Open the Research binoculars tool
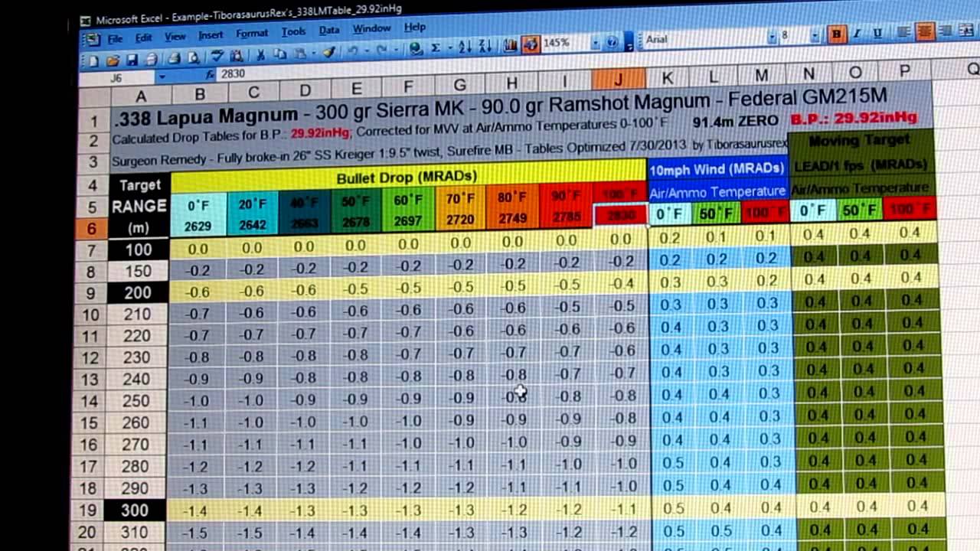The height and width of the screenshot is (551, 980). 236,56
